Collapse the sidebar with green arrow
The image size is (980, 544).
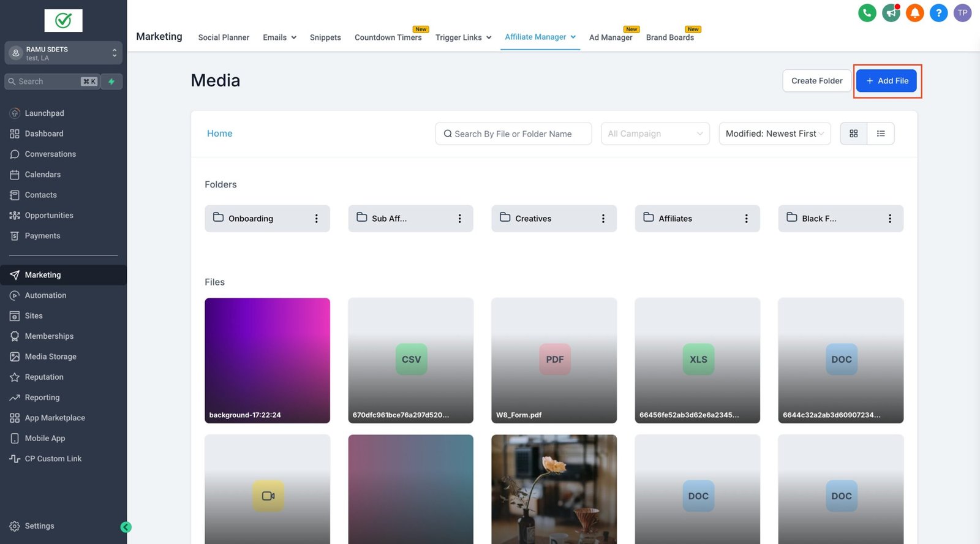(126, 527)
